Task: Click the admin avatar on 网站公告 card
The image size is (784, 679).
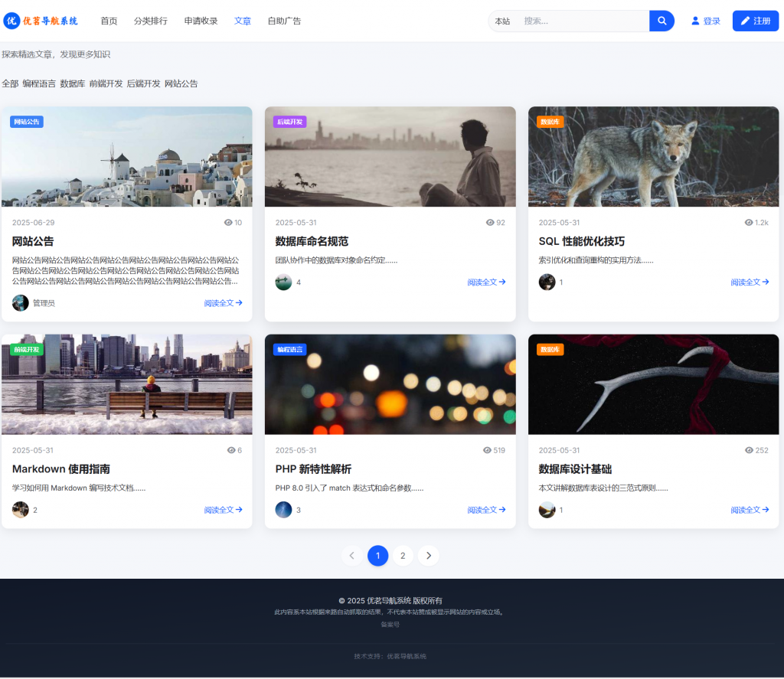Action: (x=21, y=303)
